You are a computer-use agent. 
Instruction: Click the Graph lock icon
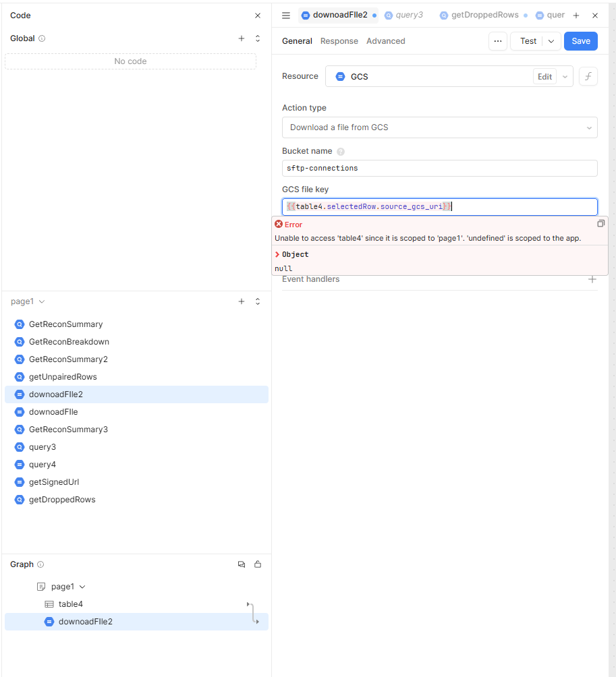coord(258,564)
